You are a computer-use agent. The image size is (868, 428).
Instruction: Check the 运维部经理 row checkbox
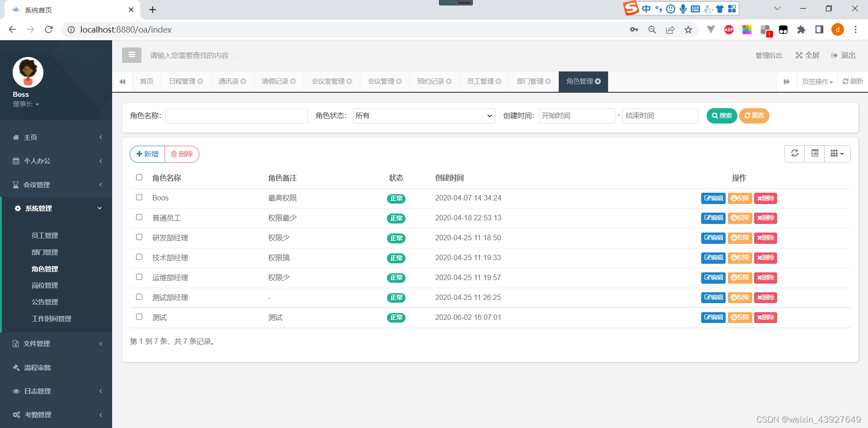pos(139,277)
